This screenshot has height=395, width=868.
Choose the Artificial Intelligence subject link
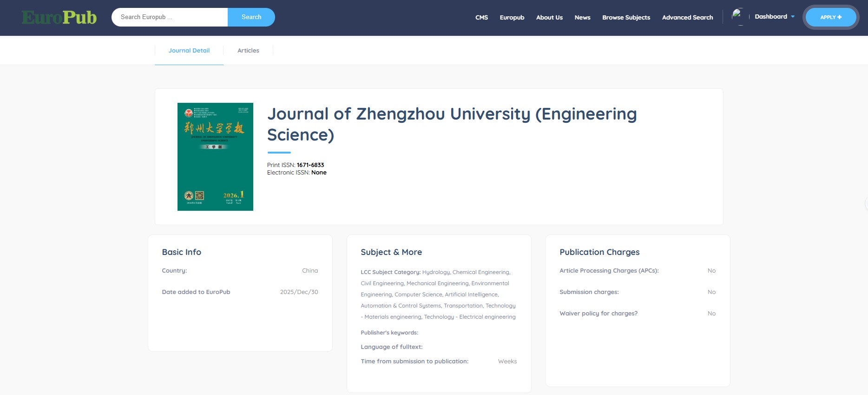click(x=471, y=295)
